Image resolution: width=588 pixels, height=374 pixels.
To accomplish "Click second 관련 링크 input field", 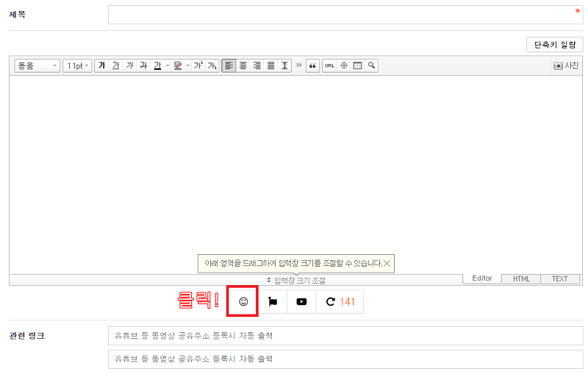I will pyautogui.click(x=345, y=359).
